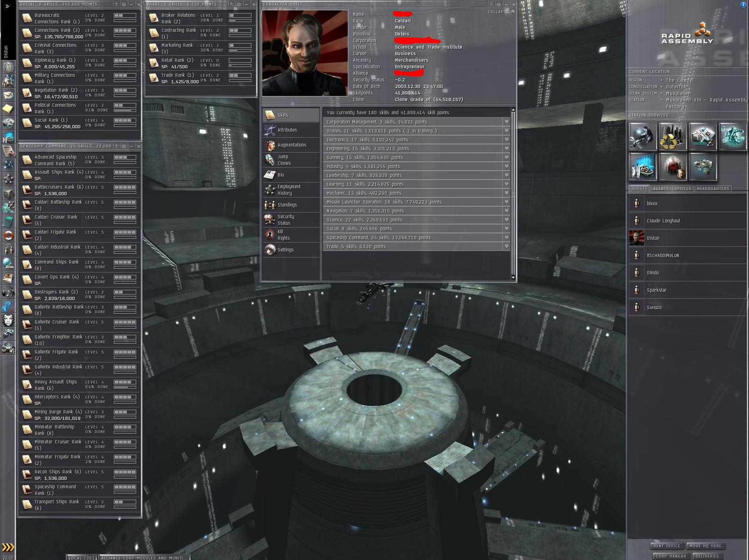The image size is (749, 560).
Task: Select the Battlecruisers Rank (6) skill
Action: click(x=80, y=190)
